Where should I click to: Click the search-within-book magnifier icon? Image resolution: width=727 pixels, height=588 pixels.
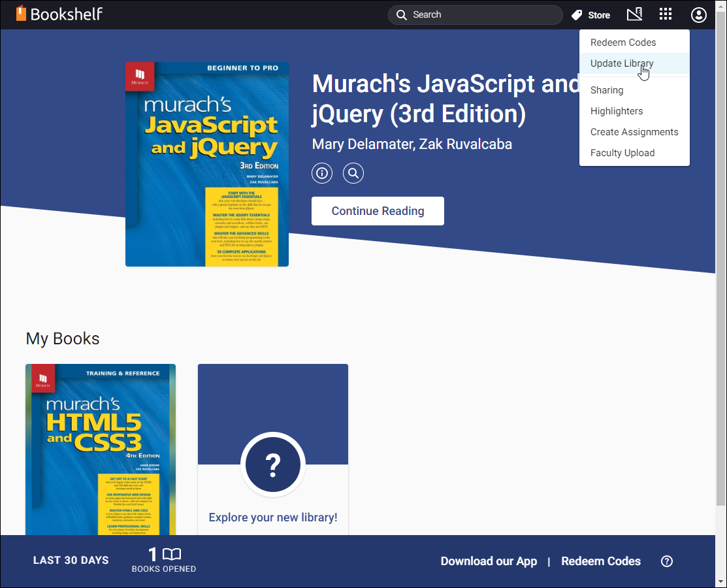(x=353, y=172)
